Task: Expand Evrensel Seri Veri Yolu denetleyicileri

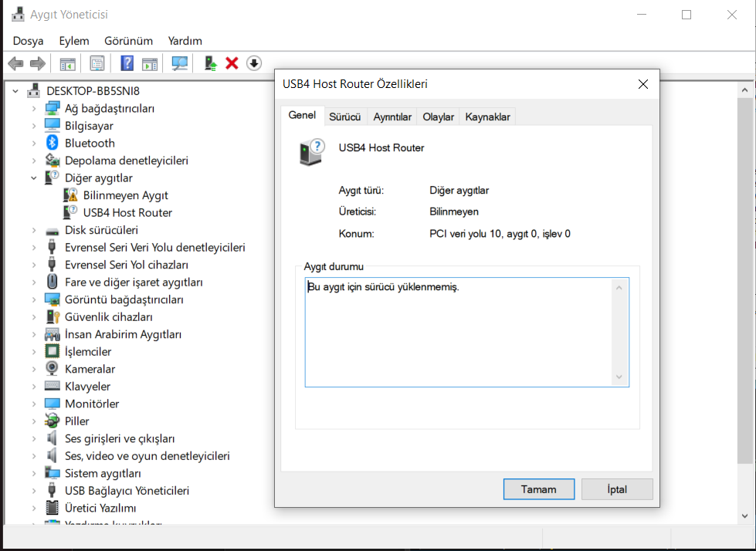Action: pos(34,247)
